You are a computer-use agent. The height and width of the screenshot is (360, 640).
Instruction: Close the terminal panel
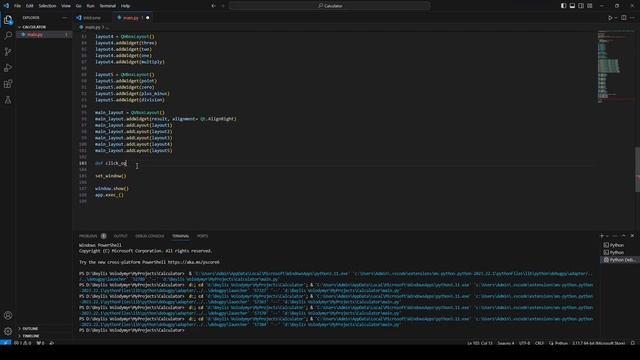[x=632, y=236]
